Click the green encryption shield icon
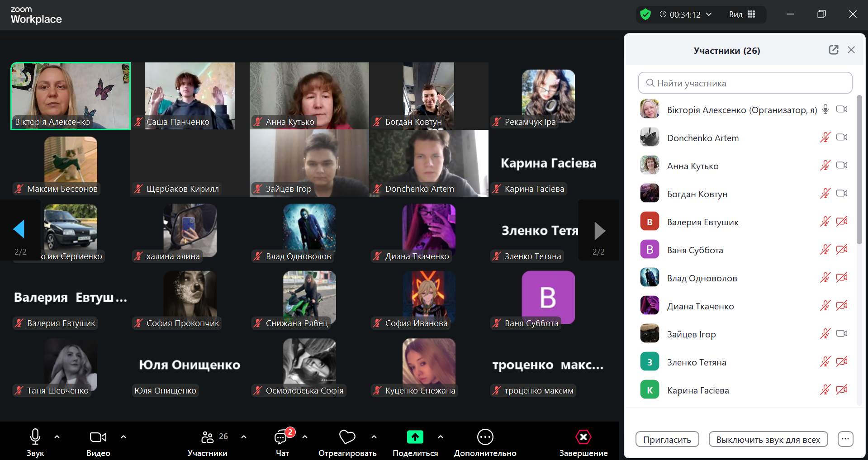 pos(645,14)
